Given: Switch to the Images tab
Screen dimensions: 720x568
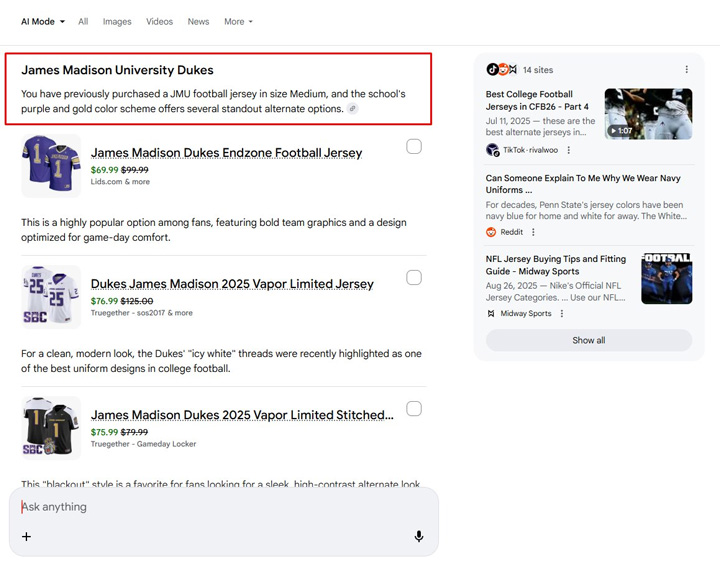Looking at the screenshot, I should (x=117, y=21).
